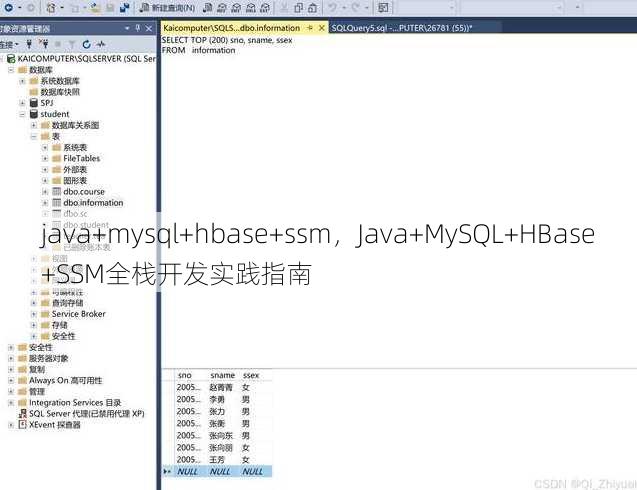Screen dimensions: 637x490
Task: Switch to the Kaicomputer\SQLS...dbo.information tab
Action: coord(231,28)
